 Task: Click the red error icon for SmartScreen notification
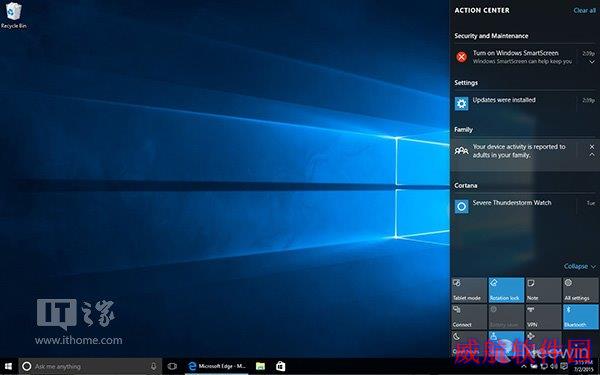461,57
